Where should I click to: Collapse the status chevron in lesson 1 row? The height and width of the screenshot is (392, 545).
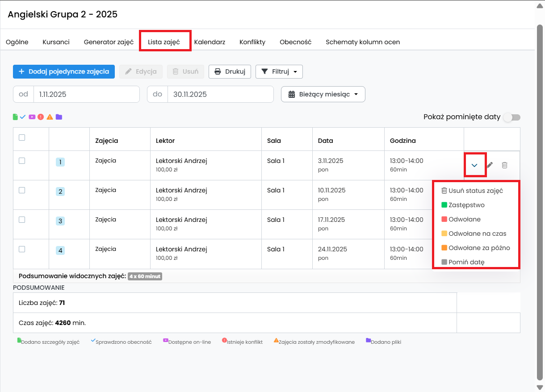click(x=474, y=165)
